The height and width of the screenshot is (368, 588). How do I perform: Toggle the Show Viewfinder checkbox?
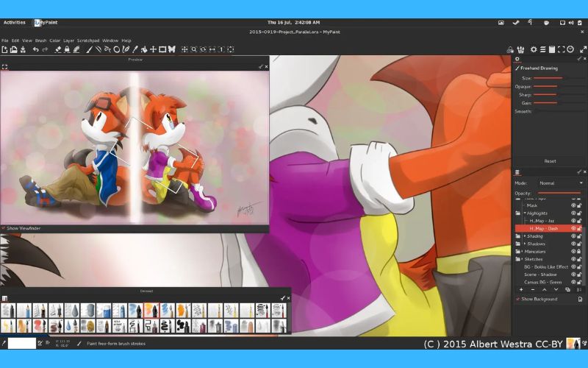point(4,228)
